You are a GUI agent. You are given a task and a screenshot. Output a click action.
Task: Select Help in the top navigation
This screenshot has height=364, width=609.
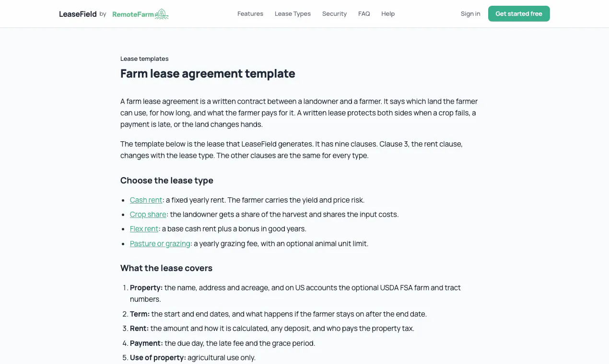[388, 14]
